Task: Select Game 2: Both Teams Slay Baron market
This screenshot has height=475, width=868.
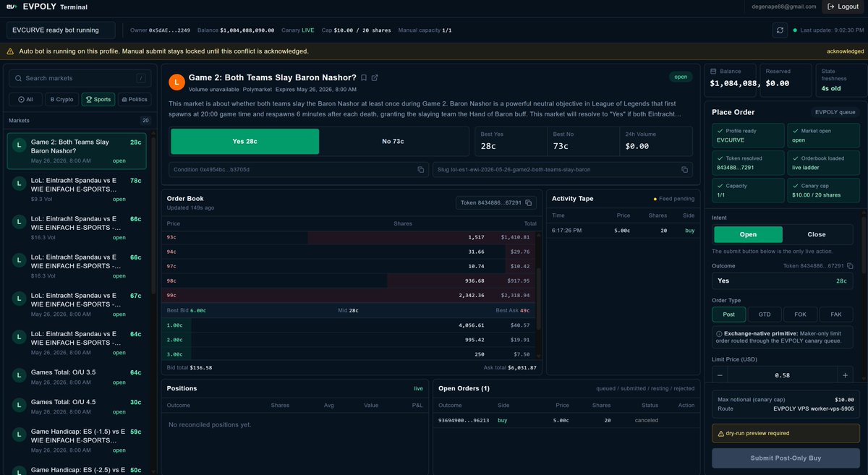Action: coord(77,151)
